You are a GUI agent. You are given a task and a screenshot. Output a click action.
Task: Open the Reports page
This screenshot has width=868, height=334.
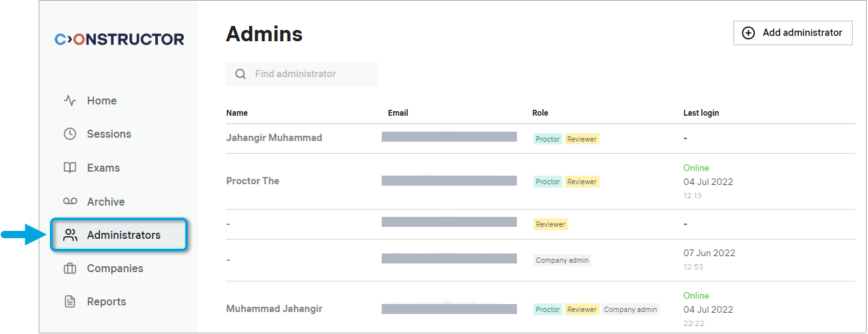106,302
